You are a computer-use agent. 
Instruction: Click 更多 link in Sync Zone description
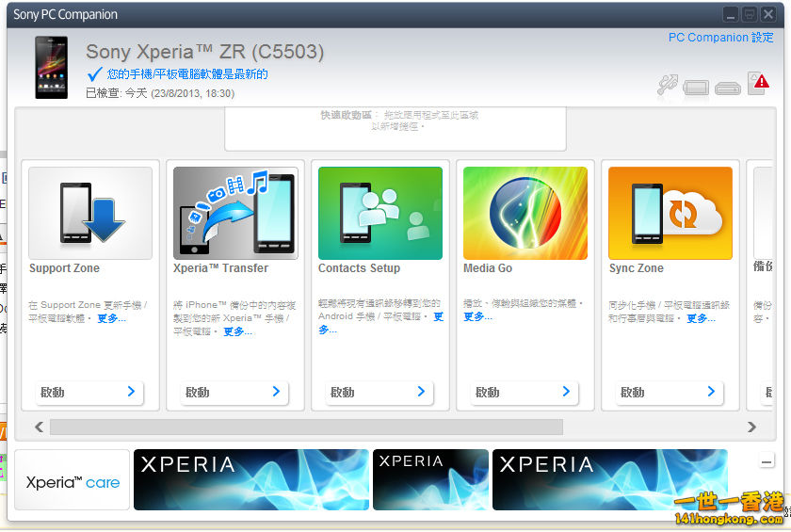pos(701,318)
